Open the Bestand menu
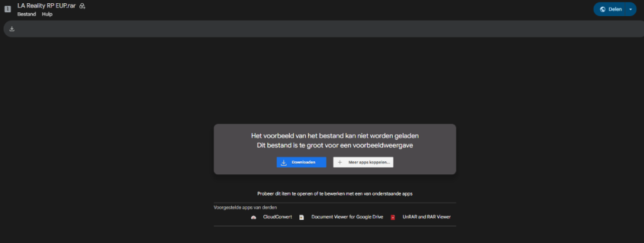Viewport: 644px width, 243px height. [x=26, y=14]
